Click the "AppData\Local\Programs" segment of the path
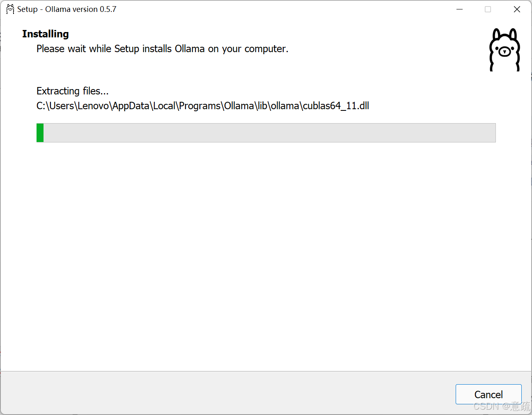532x415 pixels. pos(167,106)
